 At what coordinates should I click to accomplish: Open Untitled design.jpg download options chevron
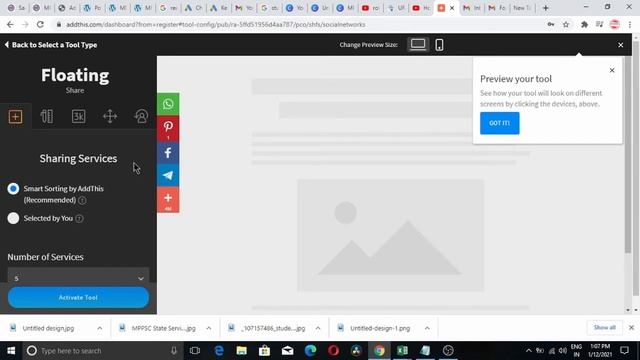tap(100, 328)
